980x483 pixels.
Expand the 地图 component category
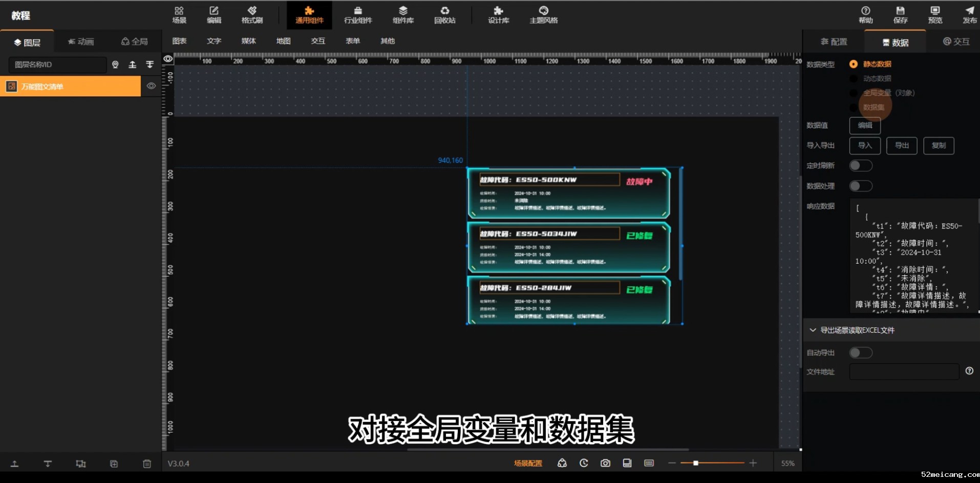pyautogui.click(x=283, y=41)
